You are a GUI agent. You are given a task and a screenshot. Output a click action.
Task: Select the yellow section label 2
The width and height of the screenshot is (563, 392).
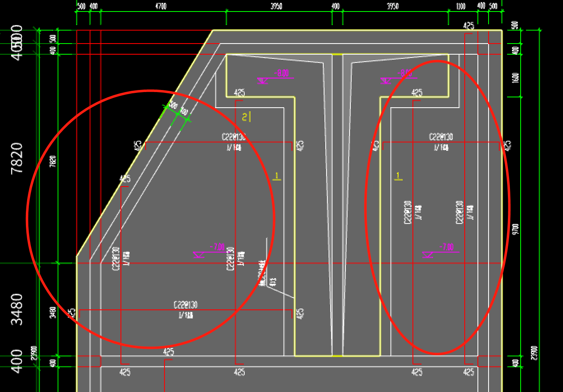[246, 117]
